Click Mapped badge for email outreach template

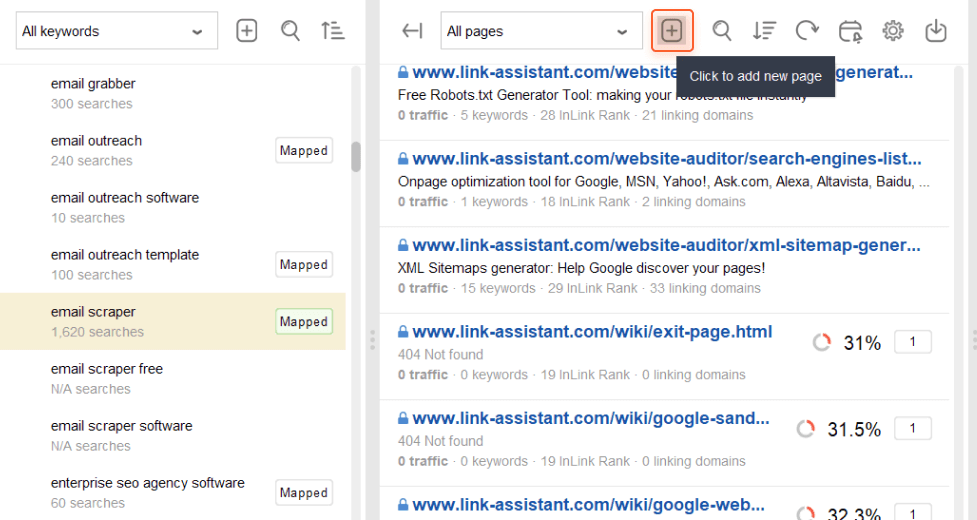[304, 265]
